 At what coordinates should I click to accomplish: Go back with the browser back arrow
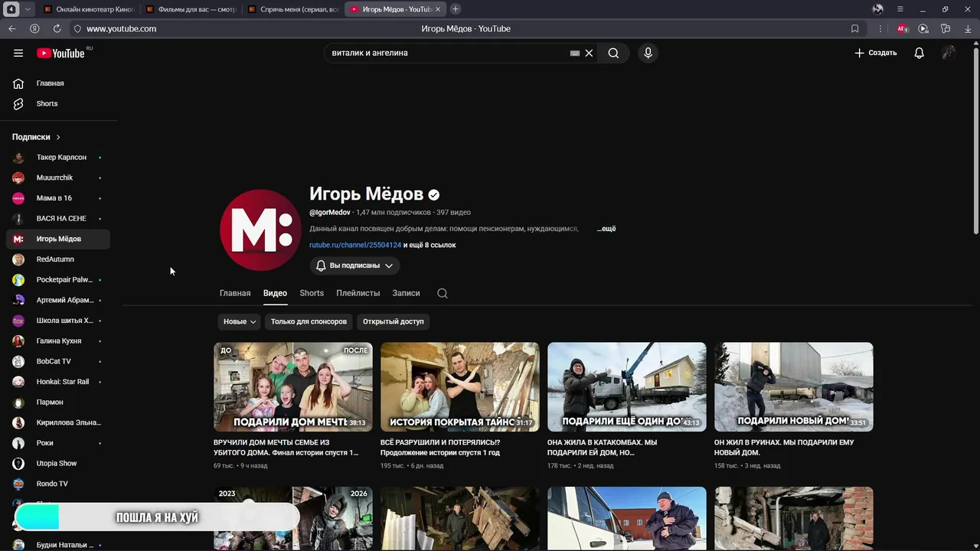(11, 28)
